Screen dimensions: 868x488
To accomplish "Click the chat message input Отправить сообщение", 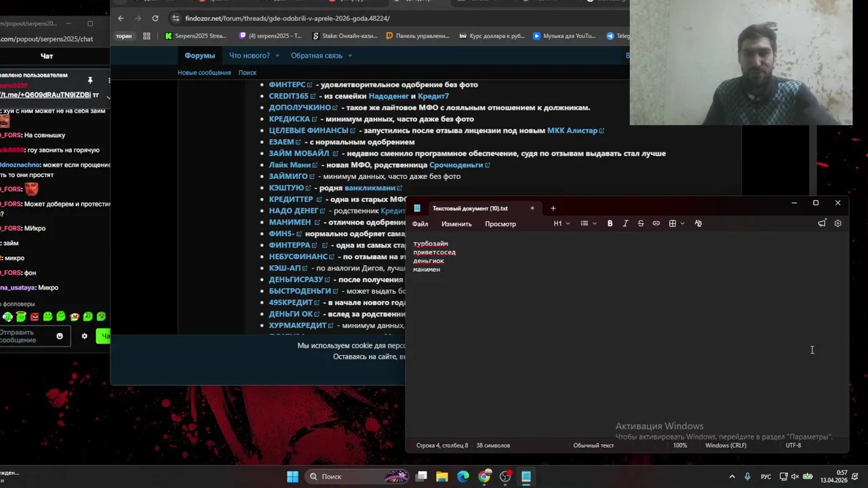I will [x=26, y=336].
